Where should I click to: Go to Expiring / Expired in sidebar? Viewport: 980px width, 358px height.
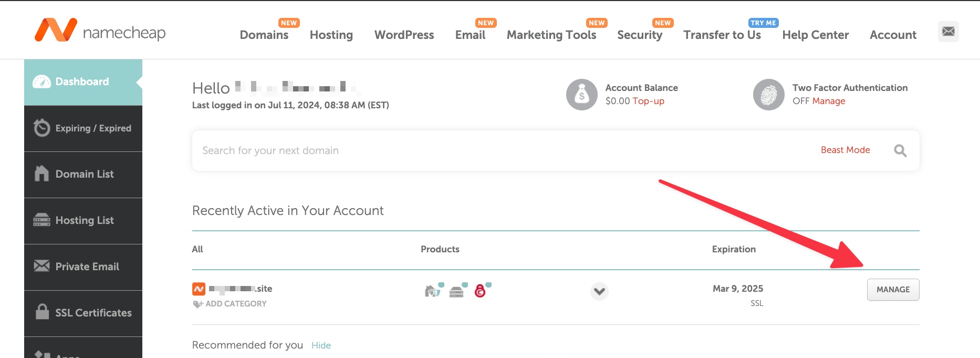[83, 128]
